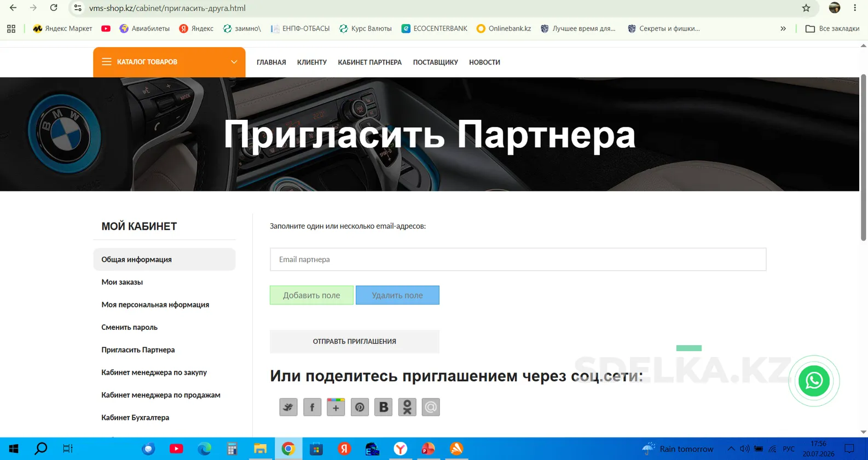The height and width of the screenshot is (460, 868).
Task: Open Все закладки bookmarks folder
Action: (832, 28)
